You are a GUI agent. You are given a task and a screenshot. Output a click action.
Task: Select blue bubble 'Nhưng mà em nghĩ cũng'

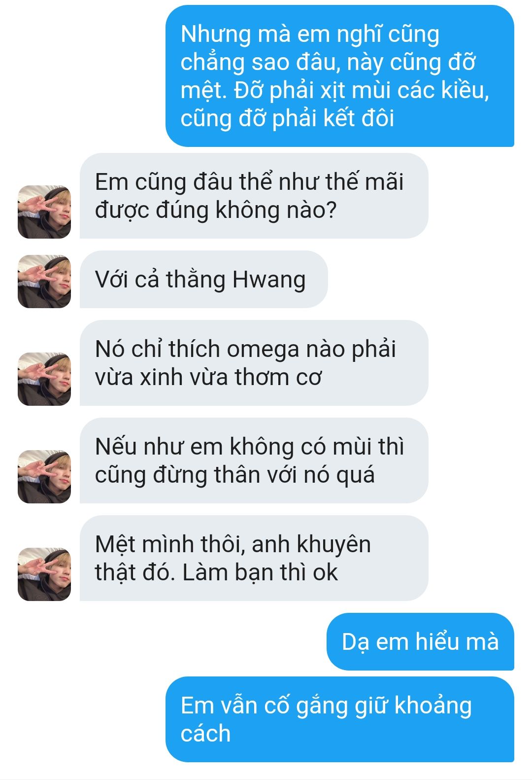click(340, 76)
